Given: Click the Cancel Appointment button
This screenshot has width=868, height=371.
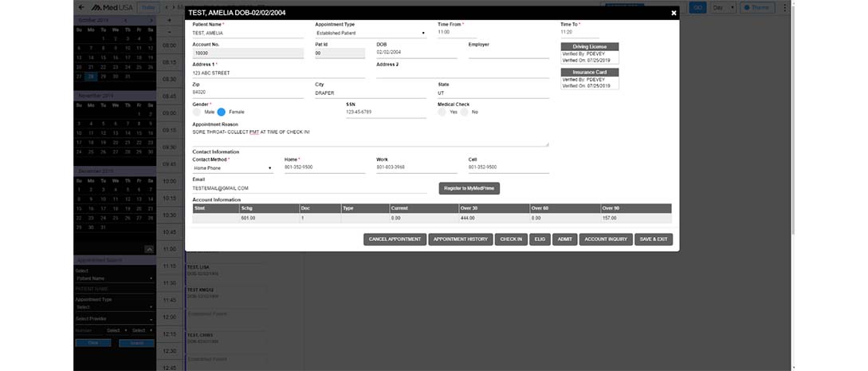Looking at the screenshot, I should tap(395, 239).
